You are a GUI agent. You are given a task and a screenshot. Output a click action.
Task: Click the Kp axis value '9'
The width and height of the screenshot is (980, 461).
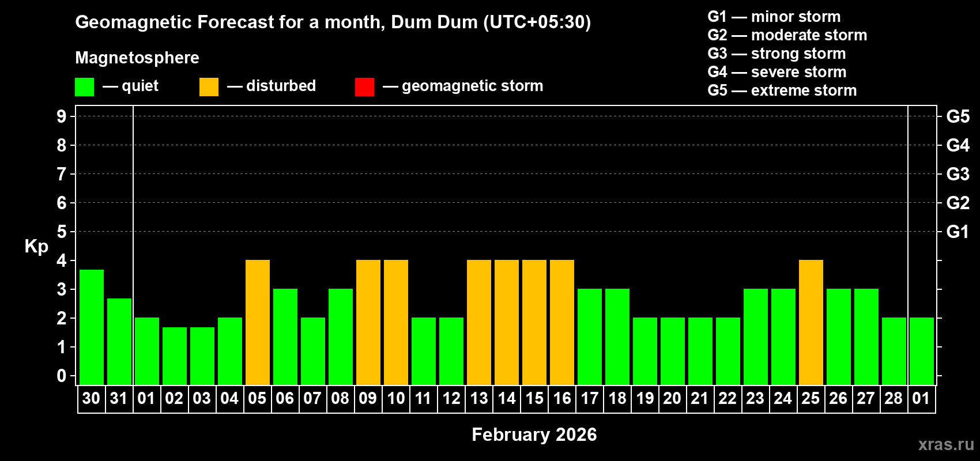(62, 116)
